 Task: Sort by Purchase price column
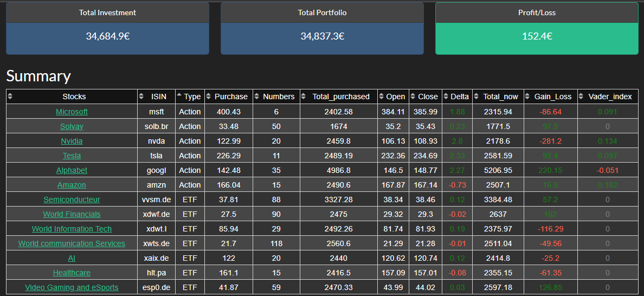tap(209, 96)
